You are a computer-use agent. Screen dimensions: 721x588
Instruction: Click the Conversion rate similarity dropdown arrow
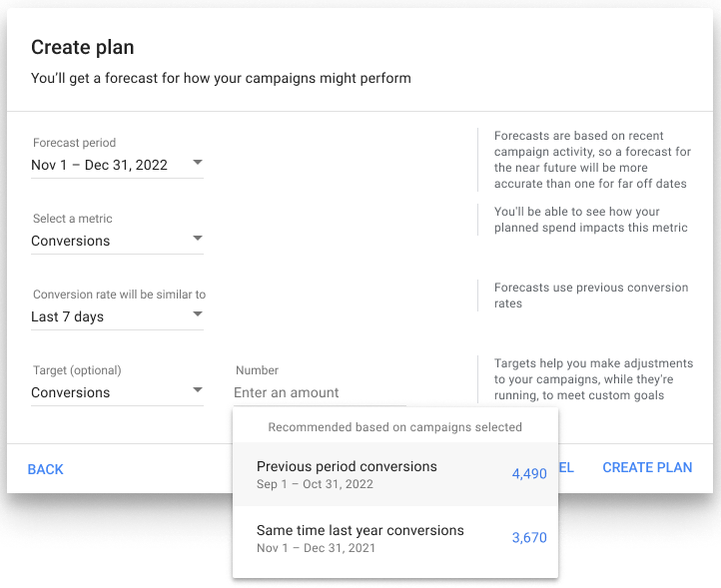tap(197, 314)
